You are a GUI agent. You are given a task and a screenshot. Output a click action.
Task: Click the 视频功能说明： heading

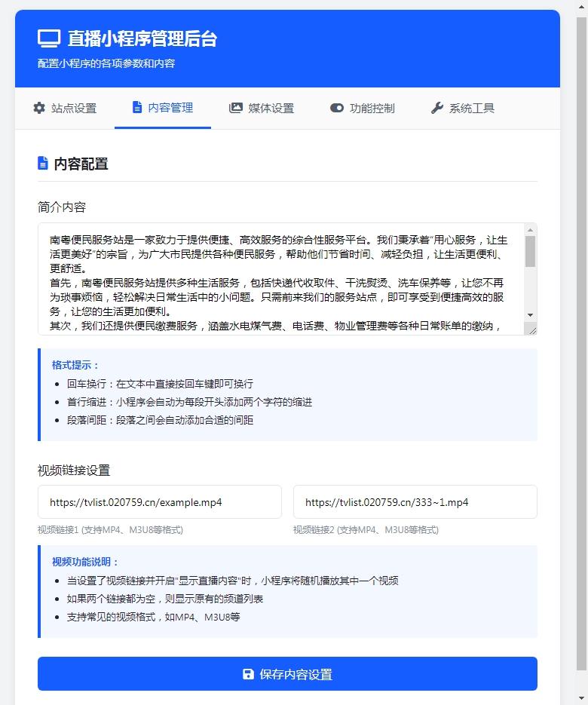[x=85, y=562]
